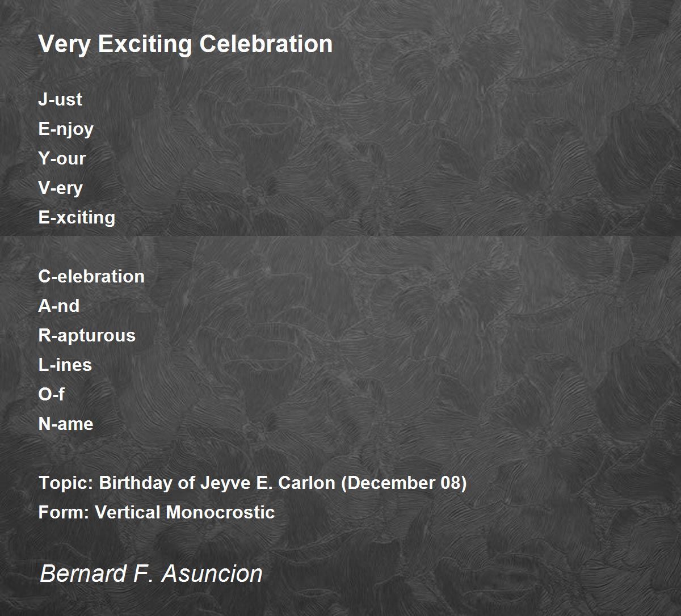The image size is (681, 616).
Task: Click the 'O-f' line
Action: [52, 394]
